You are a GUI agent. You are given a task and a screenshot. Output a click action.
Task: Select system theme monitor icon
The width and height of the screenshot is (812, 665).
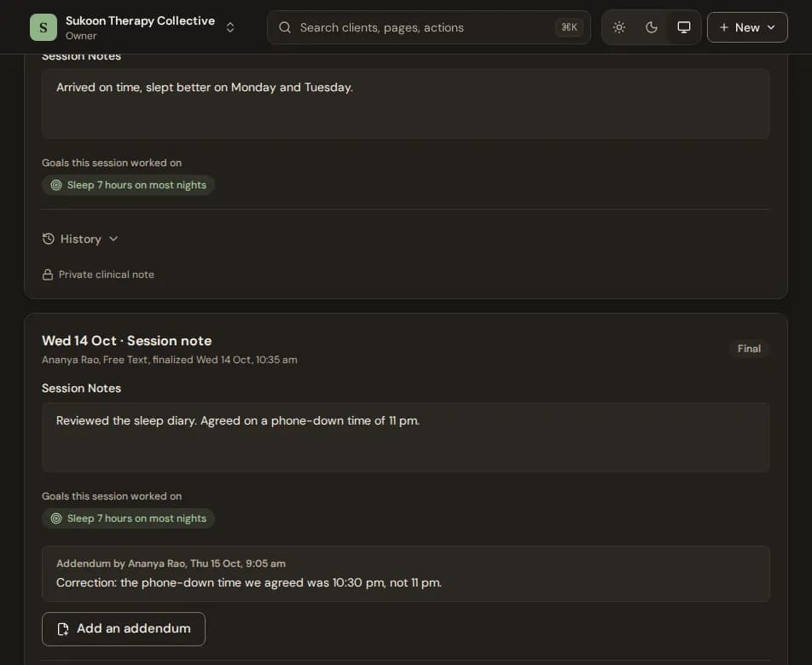point(683,27)
